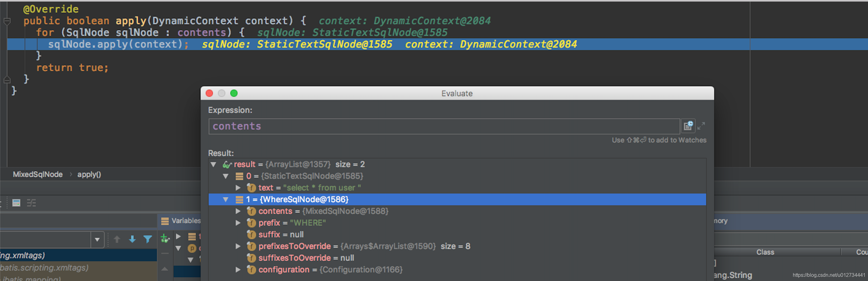Click the field icon beside prefix
Image resolution: width=868 pixels, height=281 pixels.
tap(251, 223)
